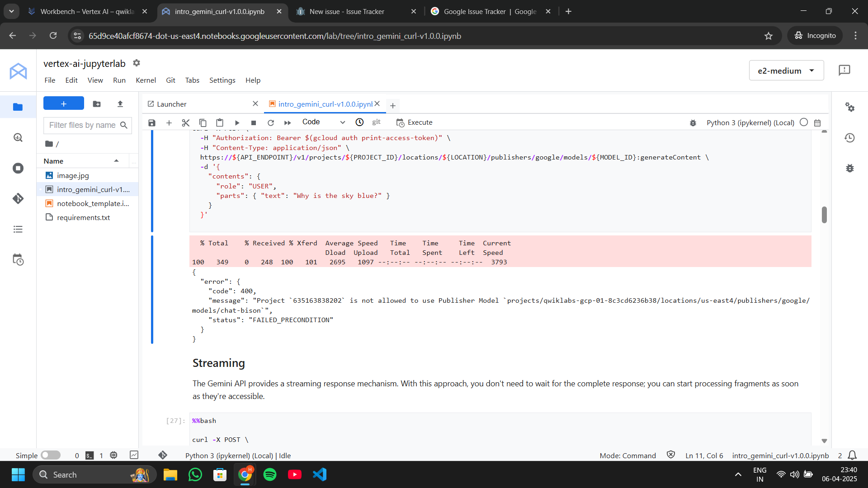
Task: Click the Execute button in the notebook toolbar
Action: (x=414, y=122)
